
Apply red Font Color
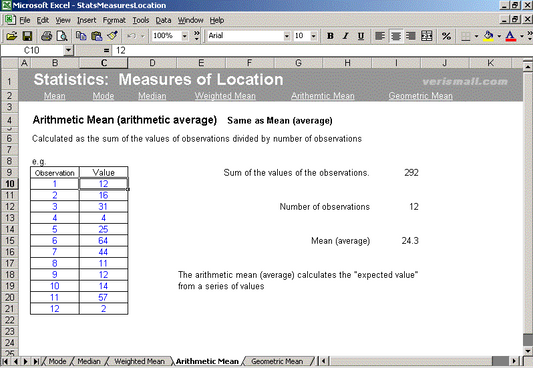[x=511, y=36]
